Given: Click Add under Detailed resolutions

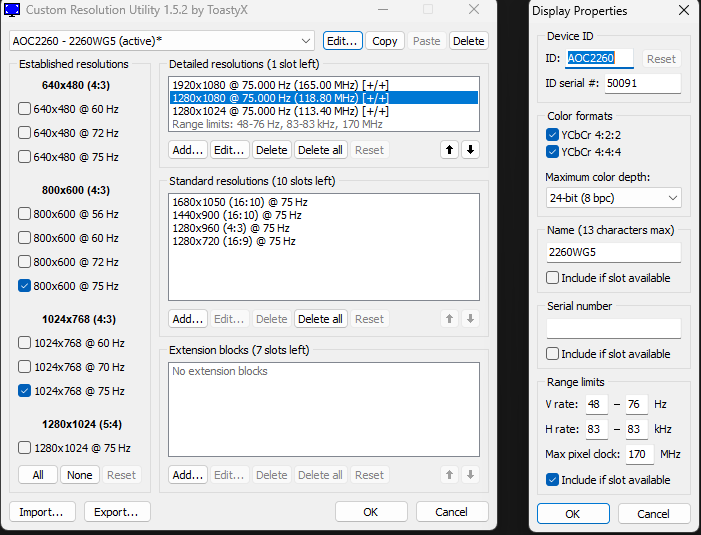Looking at the screenshot, I should point(187,150).
